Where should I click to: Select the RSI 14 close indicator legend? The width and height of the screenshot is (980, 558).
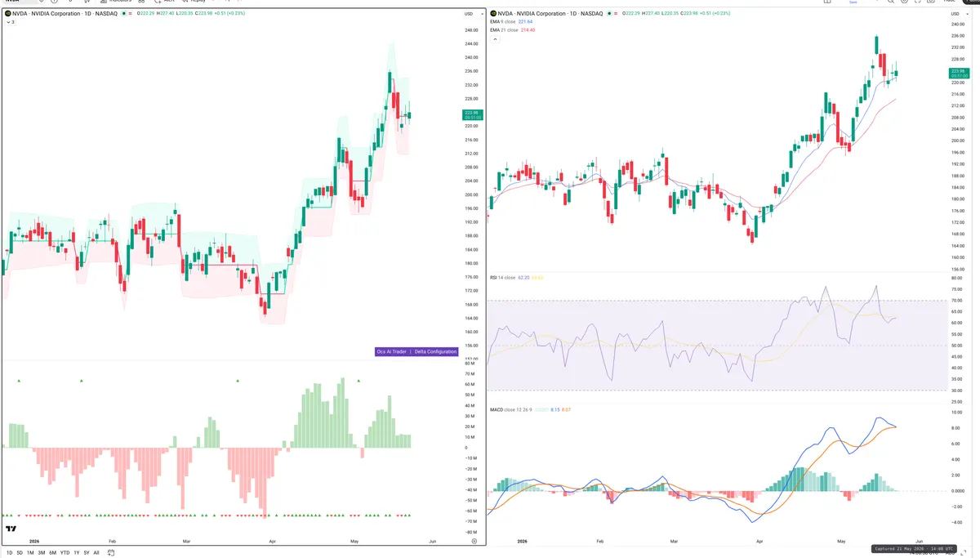click(502, 278)
